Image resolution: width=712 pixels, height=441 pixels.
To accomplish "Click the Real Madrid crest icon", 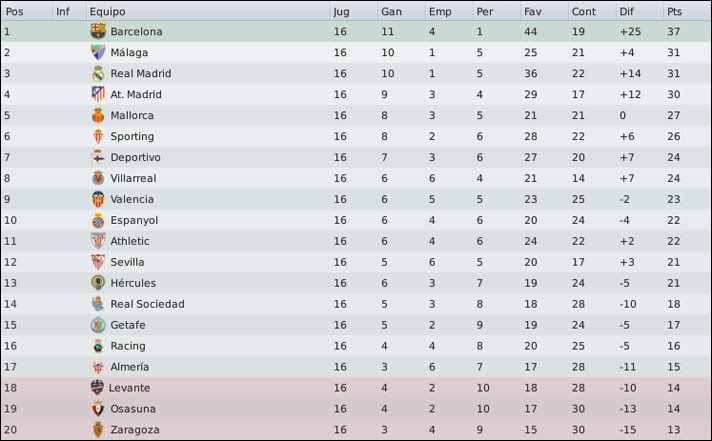I will pos(98,73).
